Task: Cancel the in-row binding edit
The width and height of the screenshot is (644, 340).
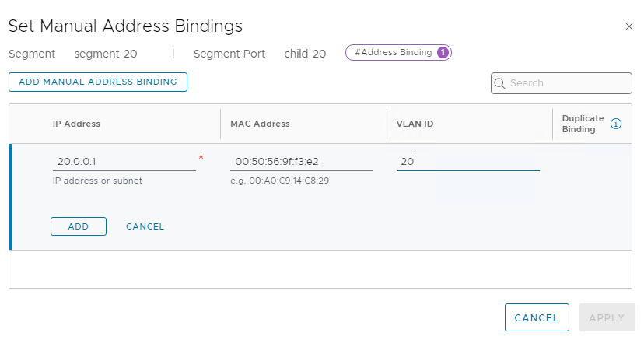Action: tap(145, 226)
